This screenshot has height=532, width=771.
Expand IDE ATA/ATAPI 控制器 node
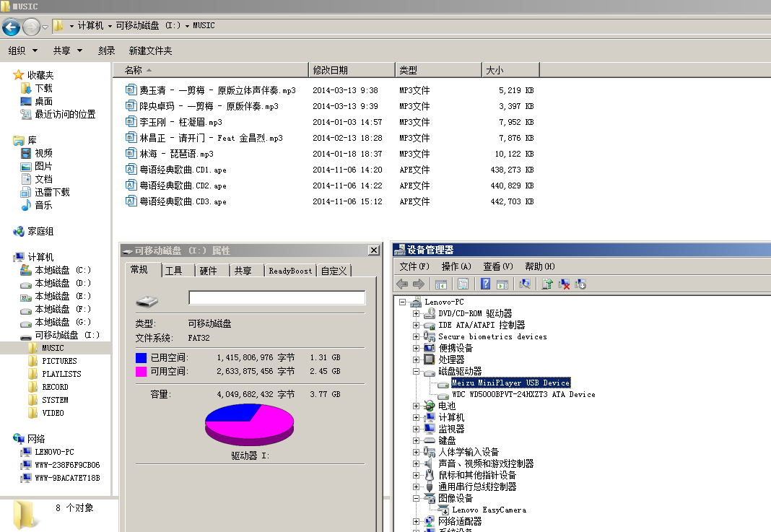click(x=416, y=325)
